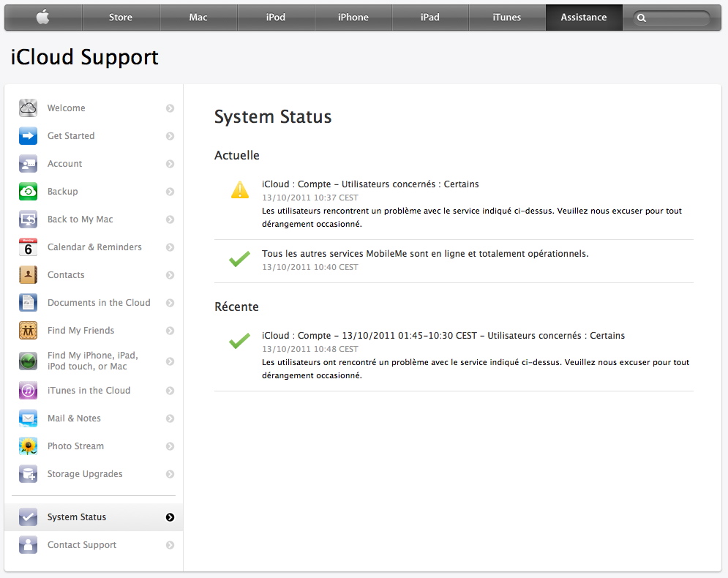The width and height of the screenshot is (728, 578).
Task: Click the Calendar & Reminders calendar icon
Action: point(28,247)
